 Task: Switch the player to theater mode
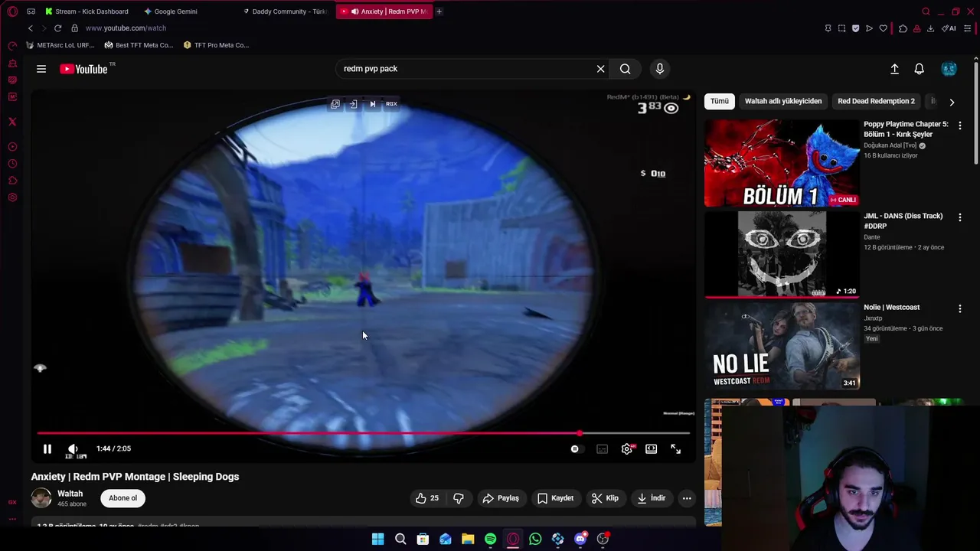(x=651, y=449)
